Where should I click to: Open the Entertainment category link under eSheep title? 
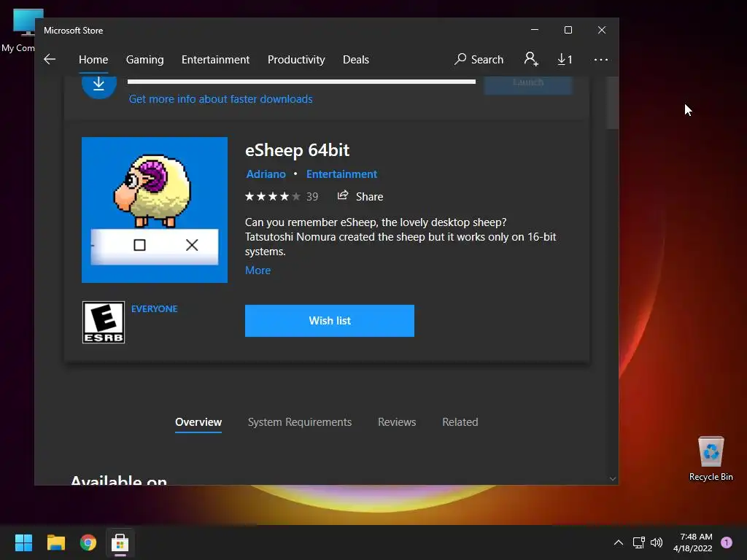tap(341, 174)
